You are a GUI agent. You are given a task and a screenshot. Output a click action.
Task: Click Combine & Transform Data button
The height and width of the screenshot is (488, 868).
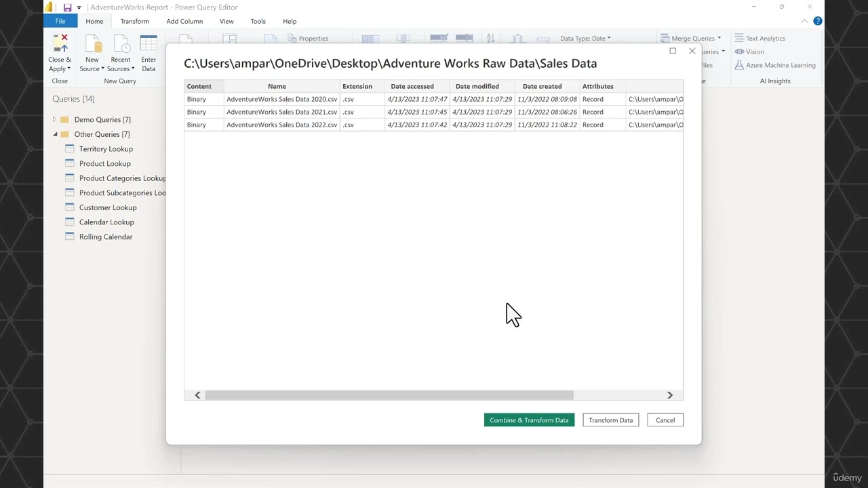coord(529,420)
